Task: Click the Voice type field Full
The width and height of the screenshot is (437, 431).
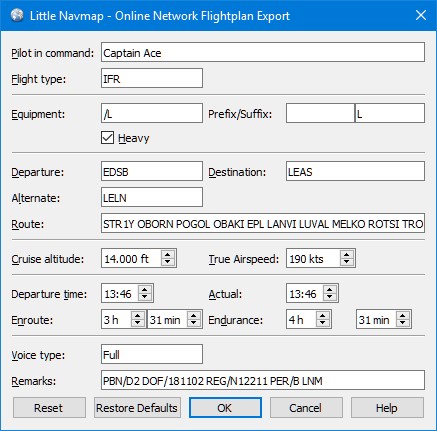Action: (152, 354)
